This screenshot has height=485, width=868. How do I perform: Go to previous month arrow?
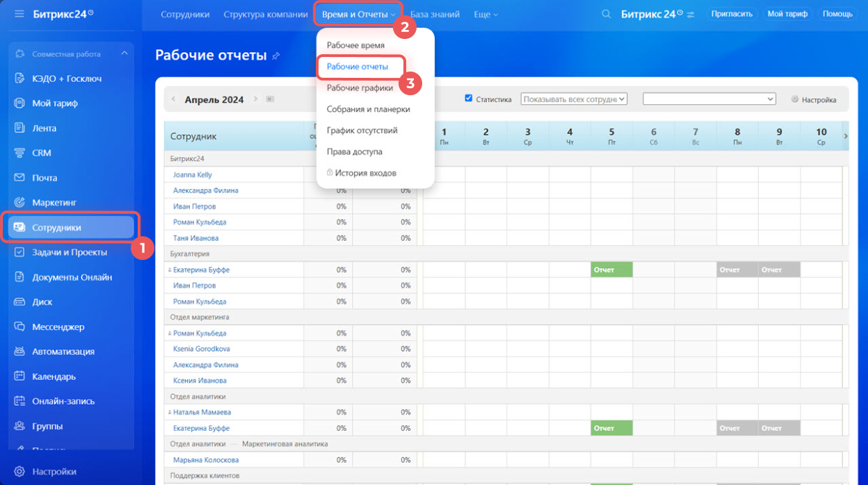(173, 99)
